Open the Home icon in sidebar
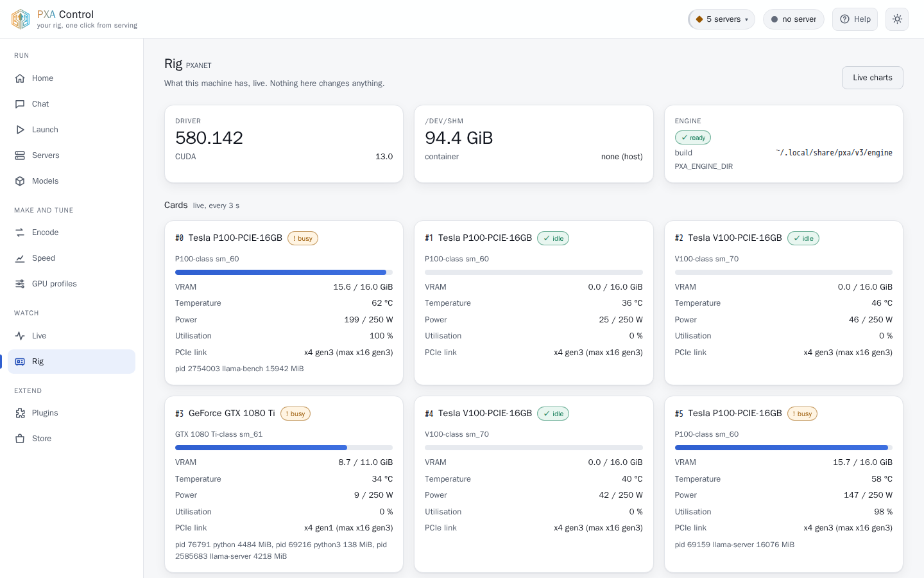The width and height of the screenshot is (924, 578). 20,78
